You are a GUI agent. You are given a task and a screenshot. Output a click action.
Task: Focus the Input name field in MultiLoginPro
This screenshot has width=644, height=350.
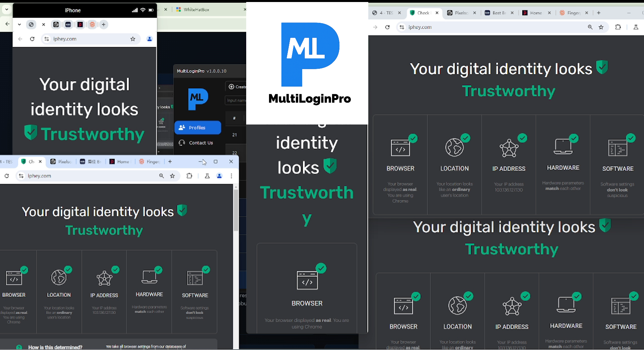click(236, 100)
